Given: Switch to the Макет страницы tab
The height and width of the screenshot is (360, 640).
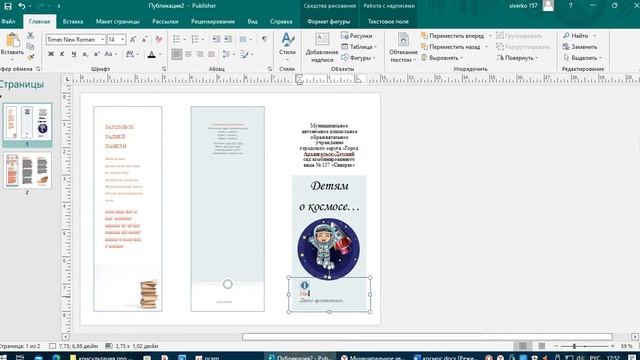Looking at the screenshot, I should tap(118, 22).
